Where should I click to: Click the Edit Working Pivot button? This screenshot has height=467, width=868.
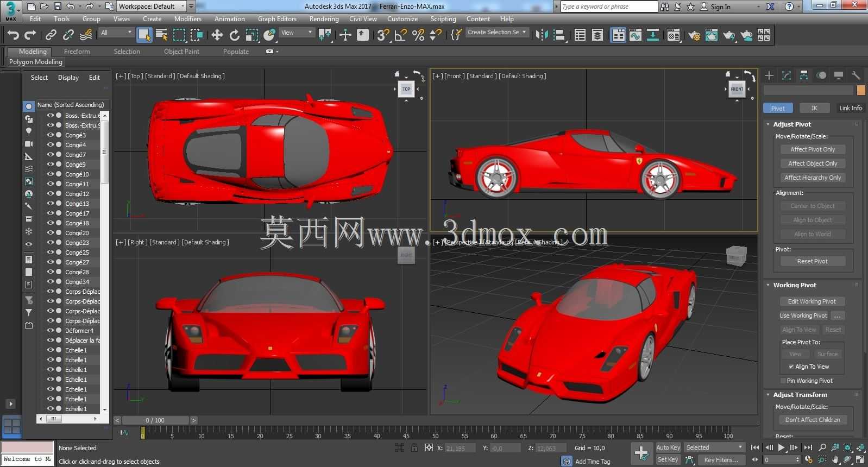[812, 301]
